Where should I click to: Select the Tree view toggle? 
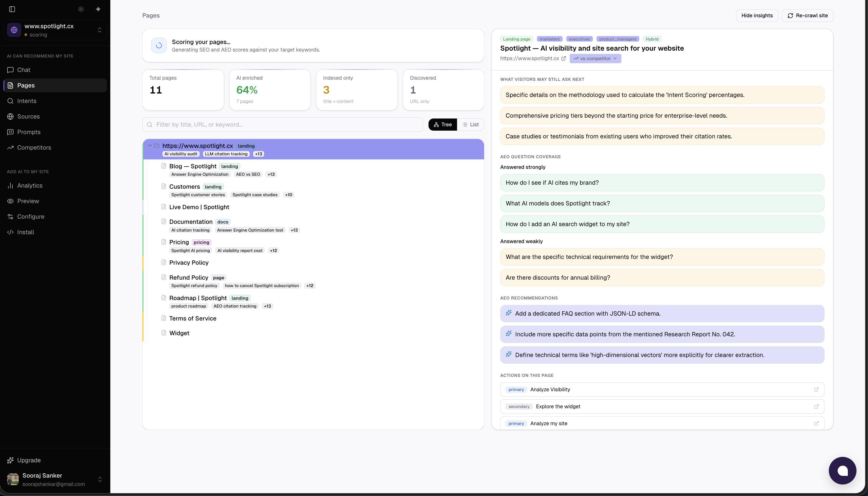click(x=443, y=125)
